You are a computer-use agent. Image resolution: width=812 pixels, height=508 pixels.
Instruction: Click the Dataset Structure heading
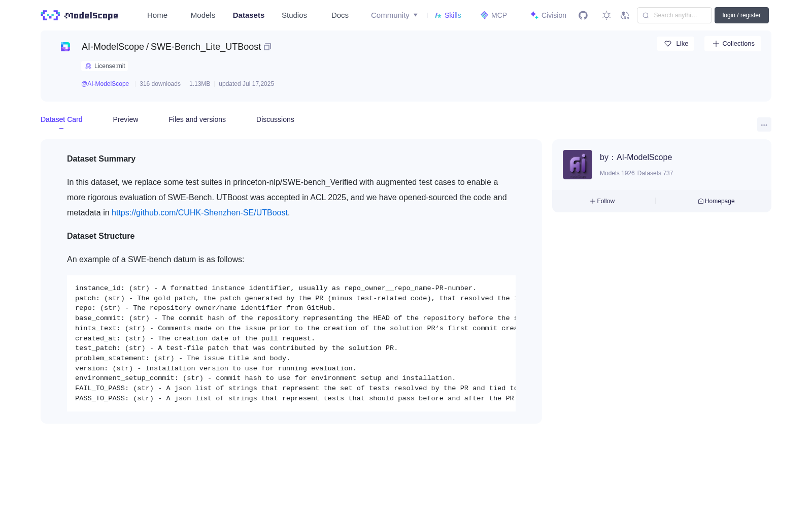100,236
